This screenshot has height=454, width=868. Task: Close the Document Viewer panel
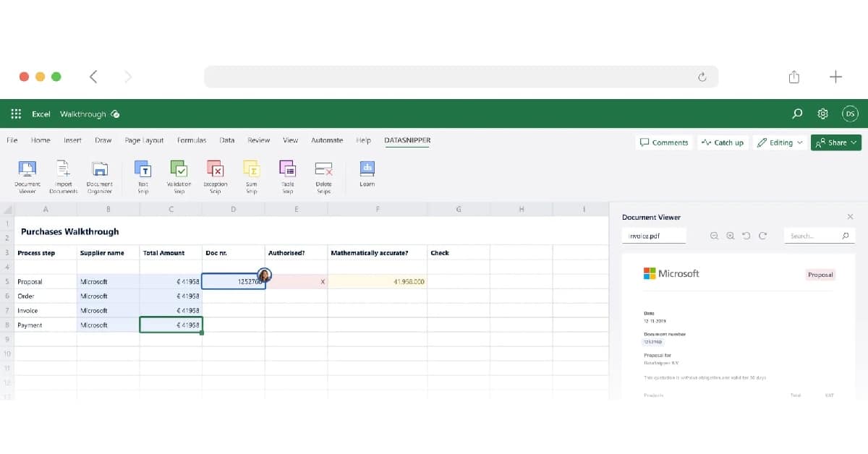point(850,217)
